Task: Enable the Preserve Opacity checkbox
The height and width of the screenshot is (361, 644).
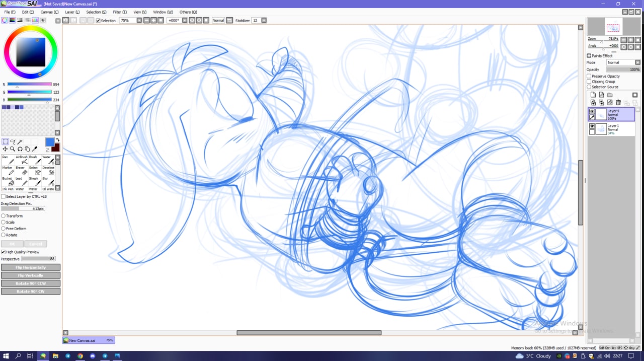Action: point(589,77)
